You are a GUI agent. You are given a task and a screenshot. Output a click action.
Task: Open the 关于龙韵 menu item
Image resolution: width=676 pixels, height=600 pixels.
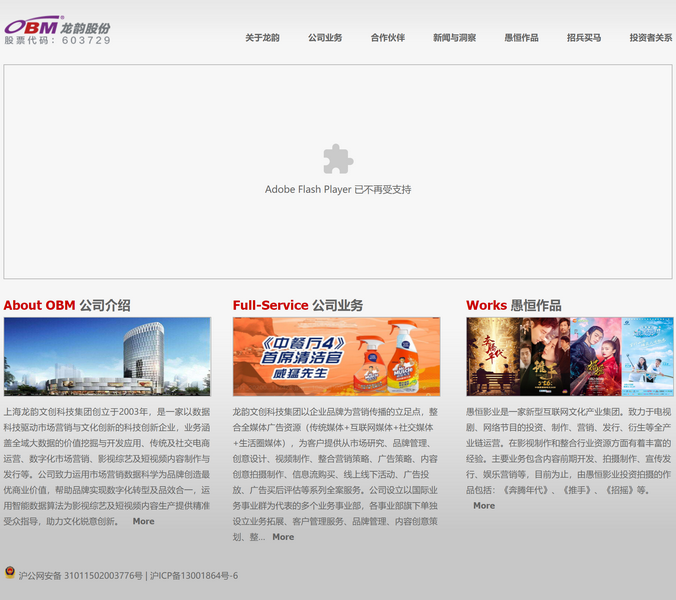[262, 38]
